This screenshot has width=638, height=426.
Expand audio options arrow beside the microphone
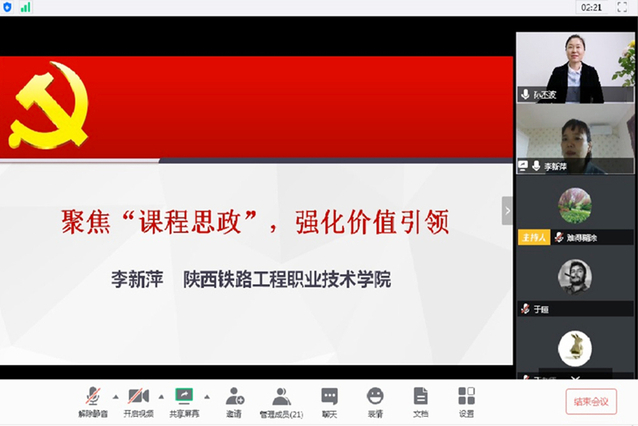coord(115,395)
